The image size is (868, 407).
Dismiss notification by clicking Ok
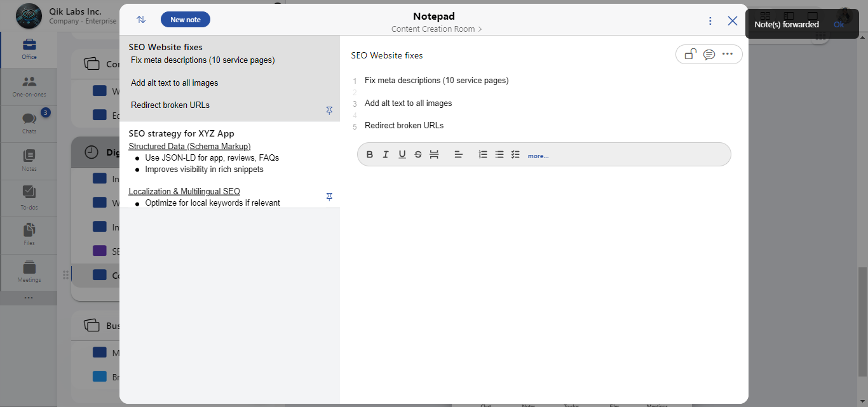[x=839, y=25]
